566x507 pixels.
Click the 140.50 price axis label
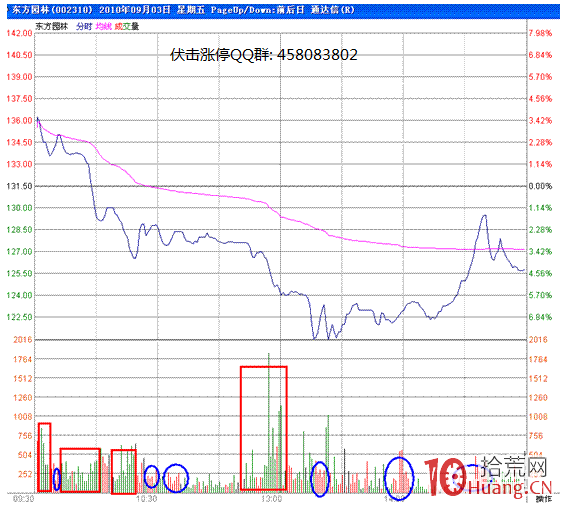[x=19, y=55]
